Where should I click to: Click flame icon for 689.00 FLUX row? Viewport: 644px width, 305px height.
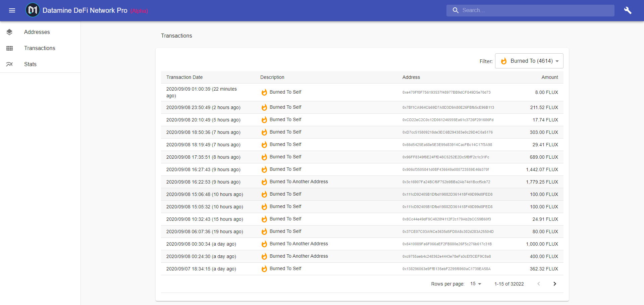264,157
